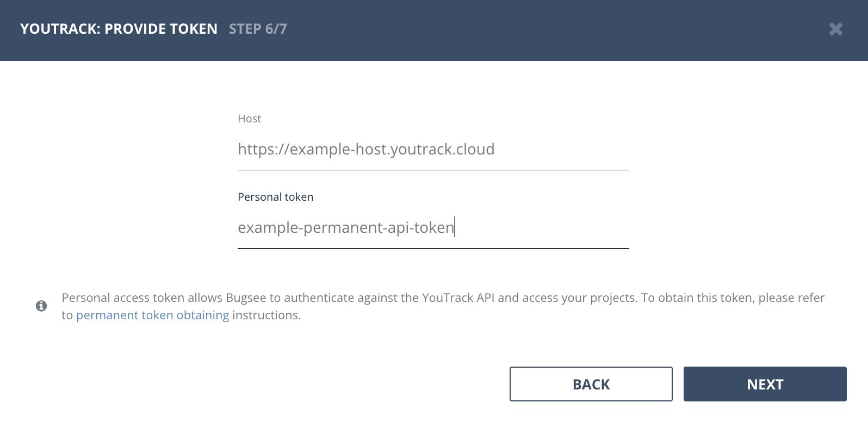The height and width of the screenshot is (421, 868).
Task: Click the example-permanent-api-token entry
Action: 346,227
